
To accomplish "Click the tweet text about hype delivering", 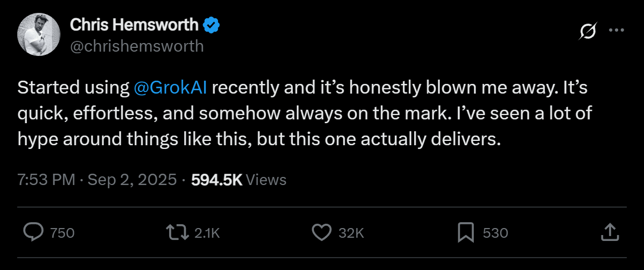I will click(258, 139).
